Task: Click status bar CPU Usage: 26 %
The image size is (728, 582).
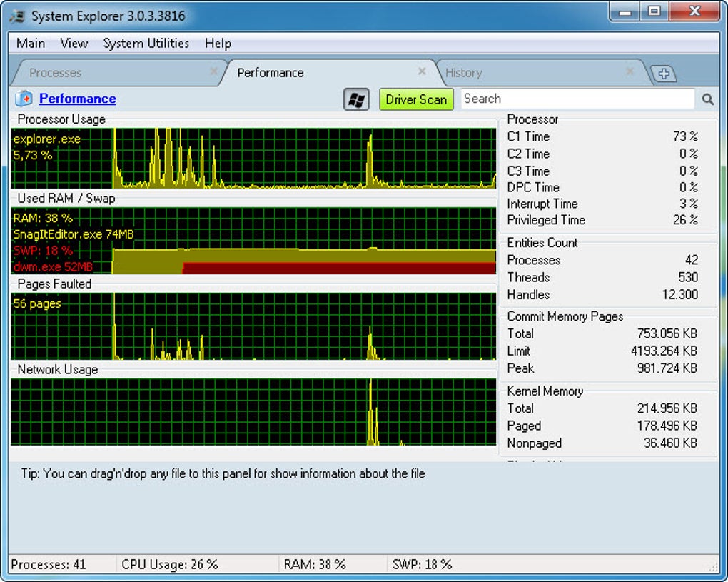Action: [x=169, y=564]
